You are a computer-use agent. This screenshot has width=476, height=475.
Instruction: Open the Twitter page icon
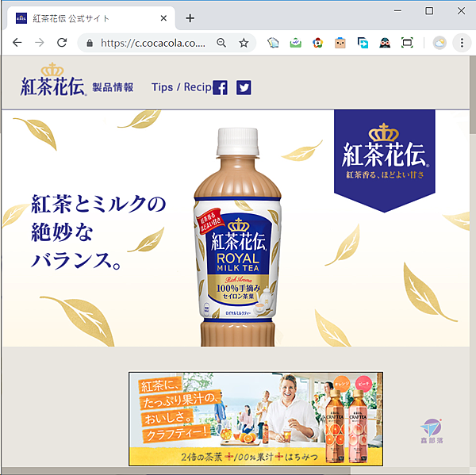244,88
